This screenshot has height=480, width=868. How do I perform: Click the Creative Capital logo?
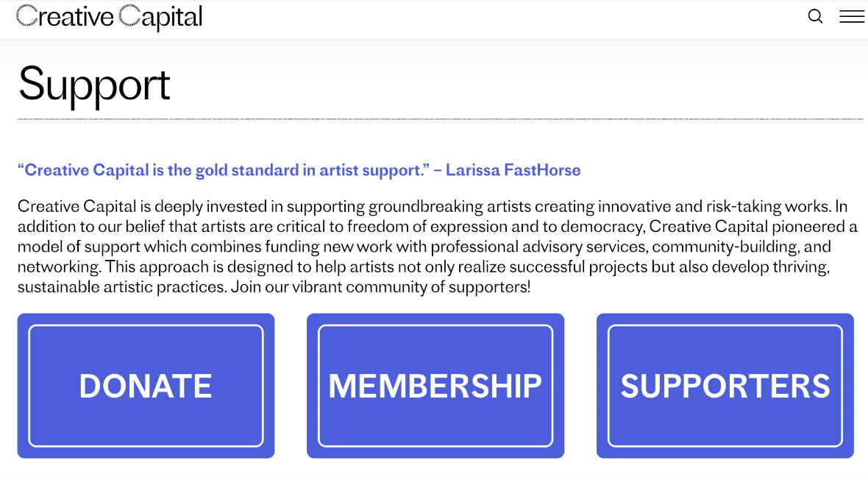[x=110, y=17]
